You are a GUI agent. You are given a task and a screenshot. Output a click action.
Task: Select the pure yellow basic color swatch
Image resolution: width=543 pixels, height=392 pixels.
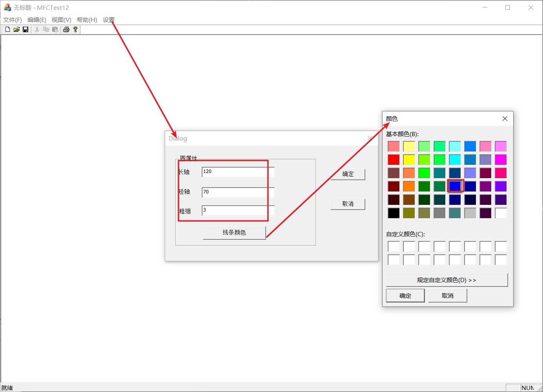409,160
